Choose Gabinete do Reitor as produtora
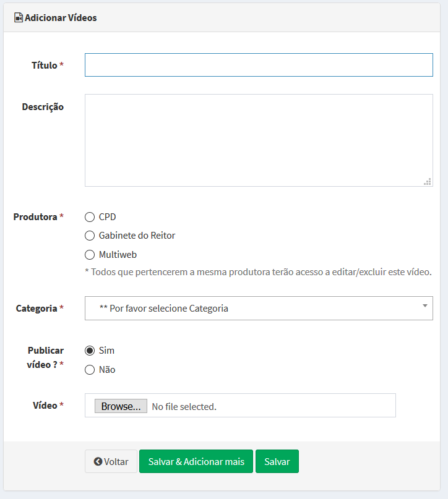The height and width of the screenshot is (499, 448). pos(90,236)
